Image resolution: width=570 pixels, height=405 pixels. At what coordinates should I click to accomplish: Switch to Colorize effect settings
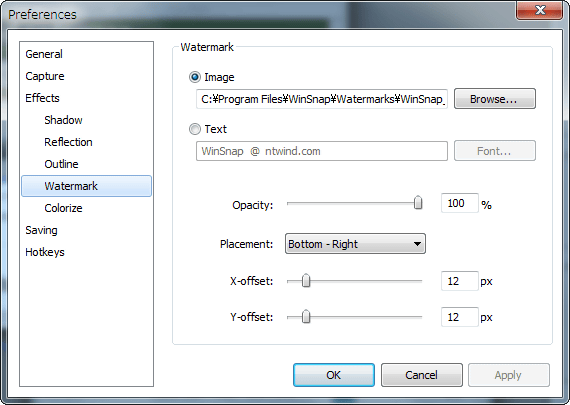pyautogui.click(x=63, y=208)
